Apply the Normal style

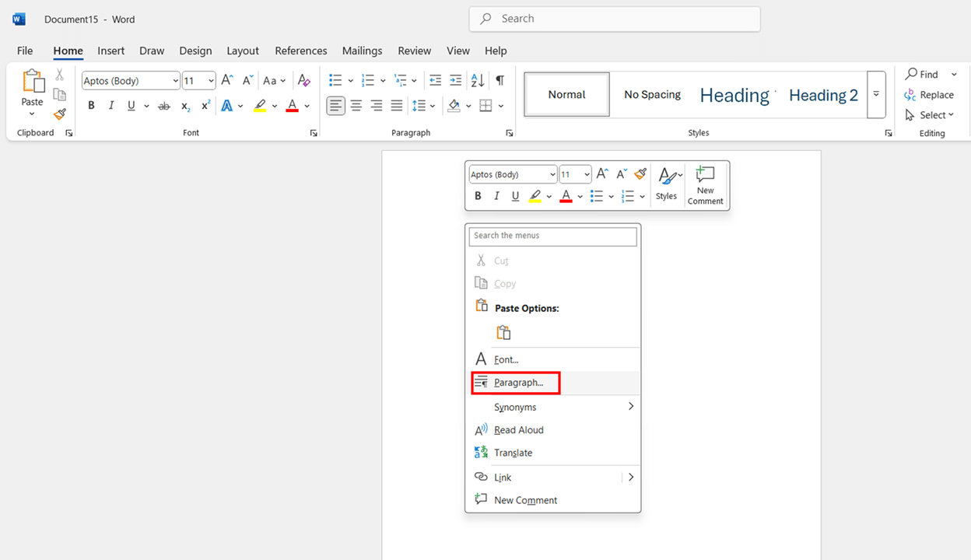pyautogui.click(x=566, y=95)
